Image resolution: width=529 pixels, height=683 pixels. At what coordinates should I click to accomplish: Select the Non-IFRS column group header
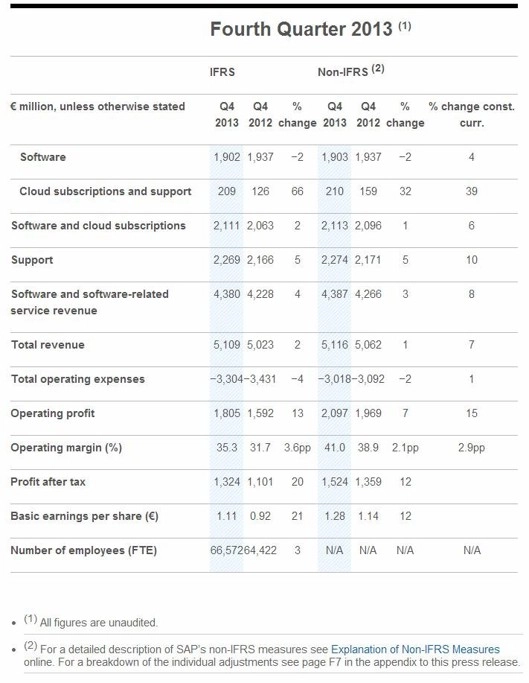click(351, 71)
